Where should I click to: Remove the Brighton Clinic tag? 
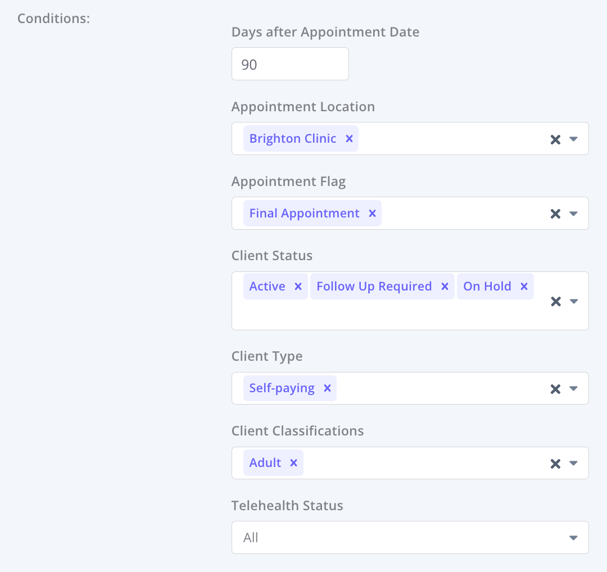pos(349,139)
